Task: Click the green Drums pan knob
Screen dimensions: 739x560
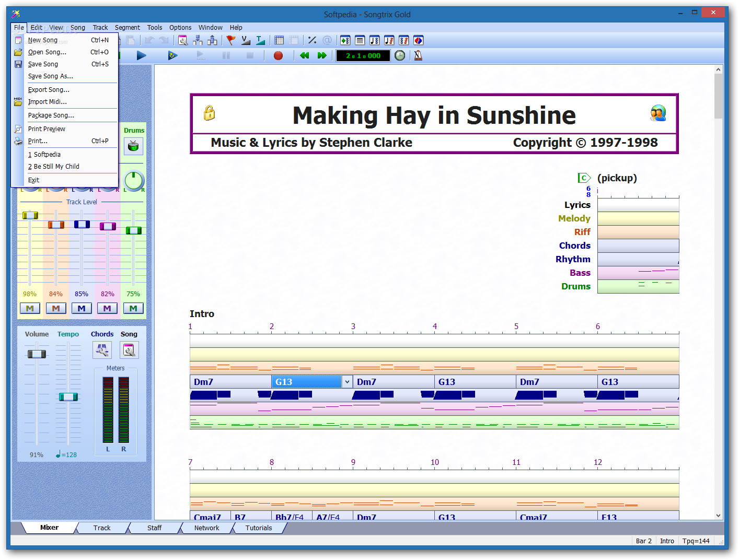Action: [134, 181]
